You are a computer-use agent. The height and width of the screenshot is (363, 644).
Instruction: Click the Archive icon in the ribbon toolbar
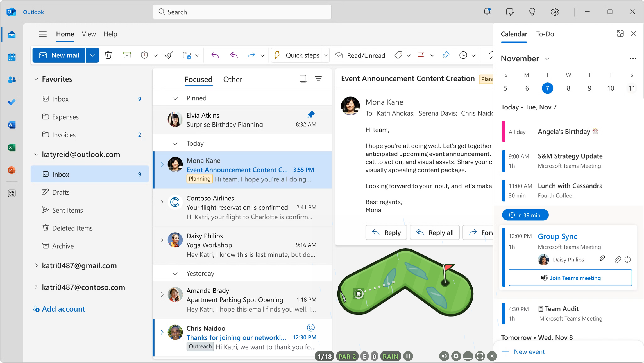[127, 55]
